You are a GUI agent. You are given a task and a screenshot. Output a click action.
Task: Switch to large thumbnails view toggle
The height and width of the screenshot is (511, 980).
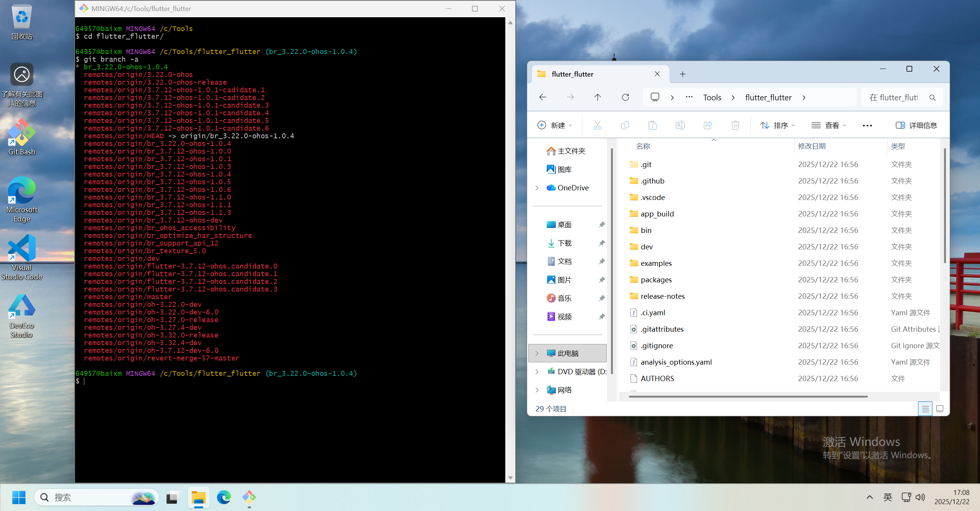point(939,409)
